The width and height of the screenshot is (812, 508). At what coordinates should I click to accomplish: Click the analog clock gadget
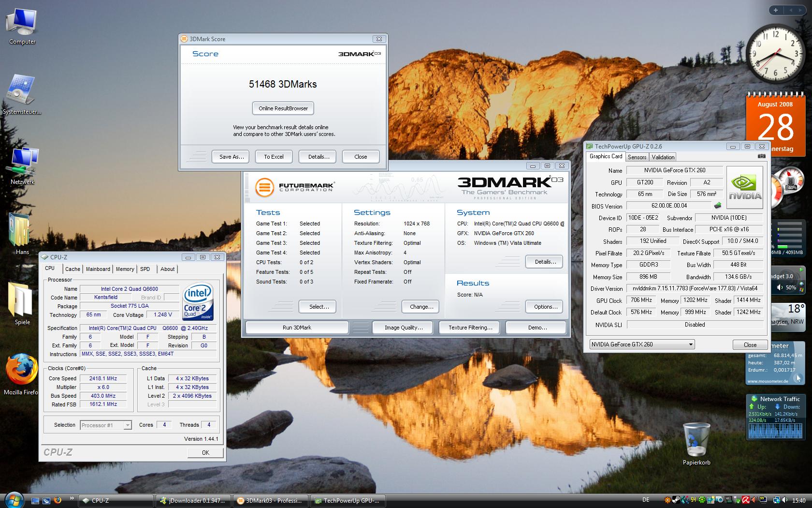click(775, 54)
